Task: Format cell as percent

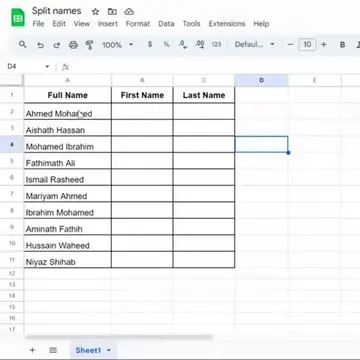Action: pyautogui.click(x=166, y=44)
